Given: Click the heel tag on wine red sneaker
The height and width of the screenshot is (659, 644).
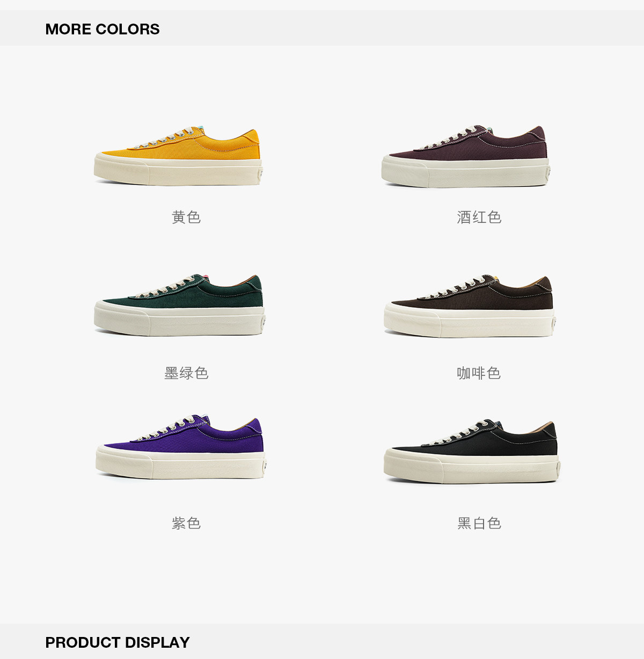Looking at the screenshot, I should [x=549, y=173].
